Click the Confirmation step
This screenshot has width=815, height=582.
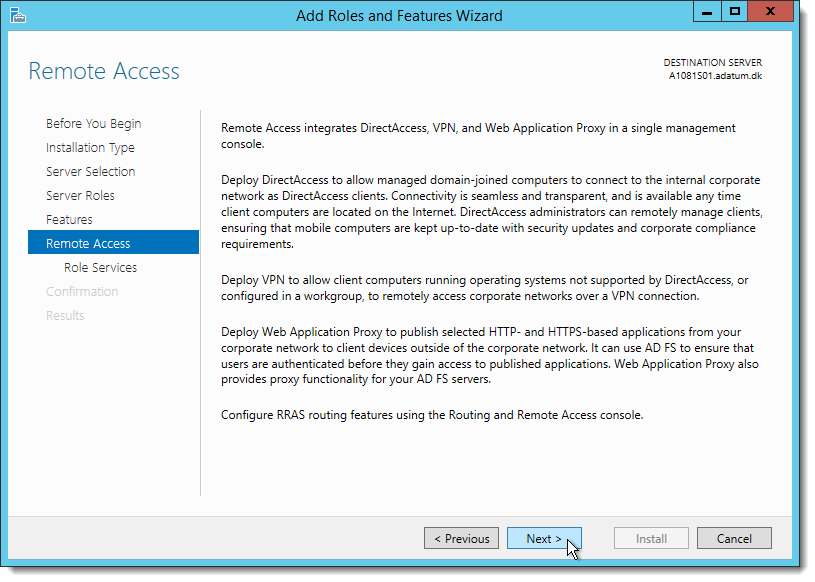tap(82, 291)
